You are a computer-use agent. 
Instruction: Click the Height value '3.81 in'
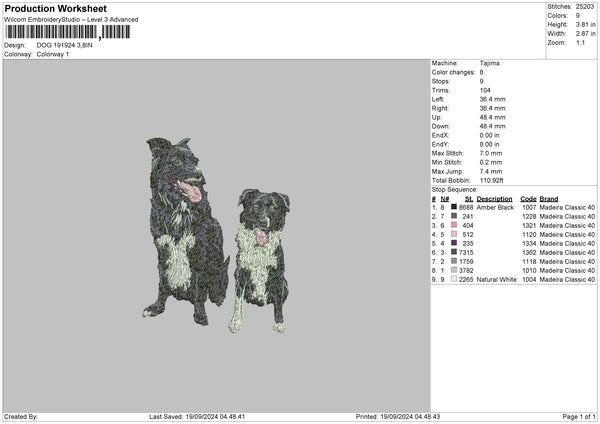(x=585, y=24)
